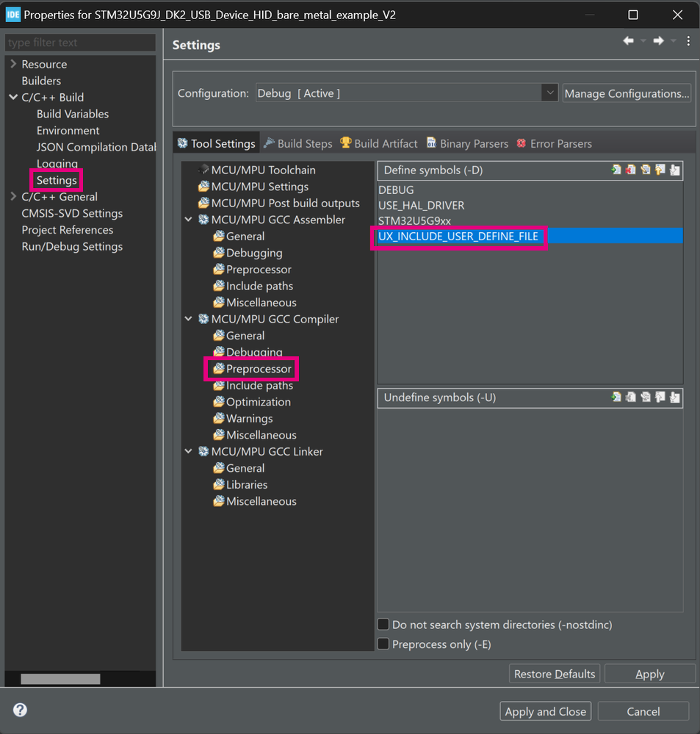
Task: Open Build Variables page
Action: click(x=73, y=114)
